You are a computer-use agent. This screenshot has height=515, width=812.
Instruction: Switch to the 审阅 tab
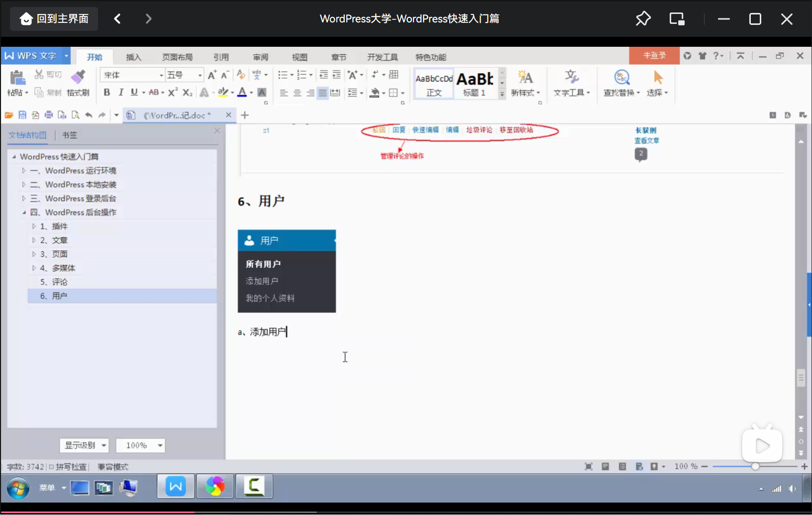(x=261, y=57)
